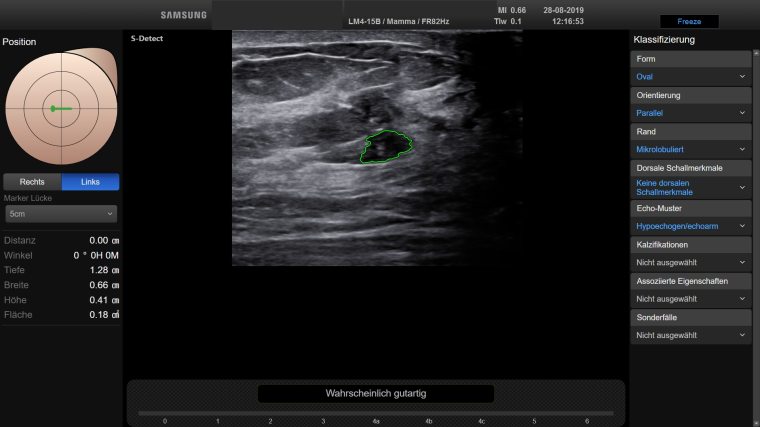Select the Rechts side toggle

point(32,182)
